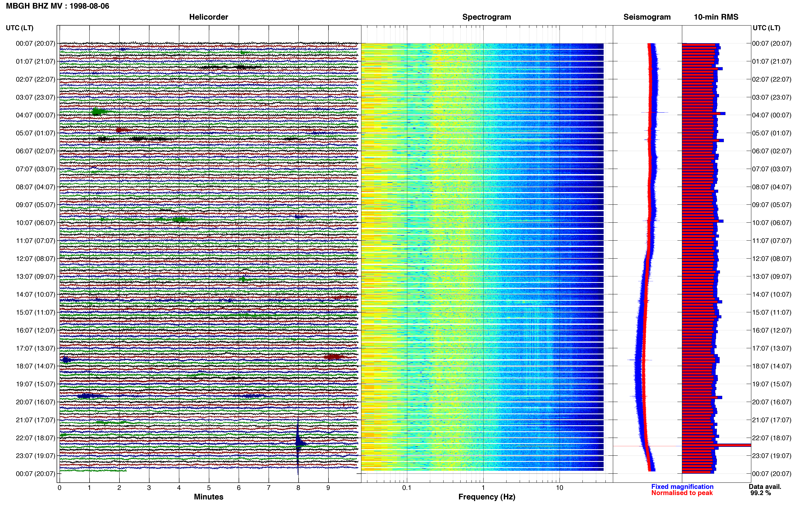Click the 'Frequency (Hz)' x-axis label
812x508 pixels.
[487, 497]
